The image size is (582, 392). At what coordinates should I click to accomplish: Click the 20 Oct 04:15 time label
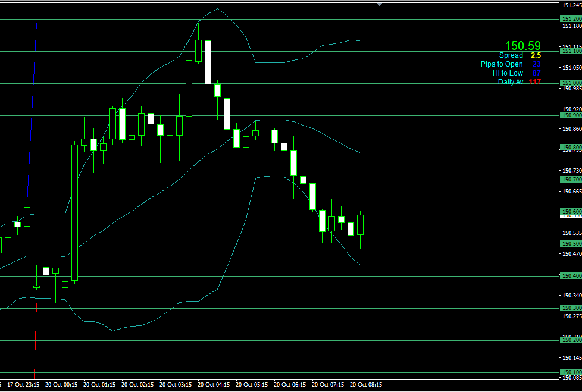pyautogui.click(x=214, y=384)
